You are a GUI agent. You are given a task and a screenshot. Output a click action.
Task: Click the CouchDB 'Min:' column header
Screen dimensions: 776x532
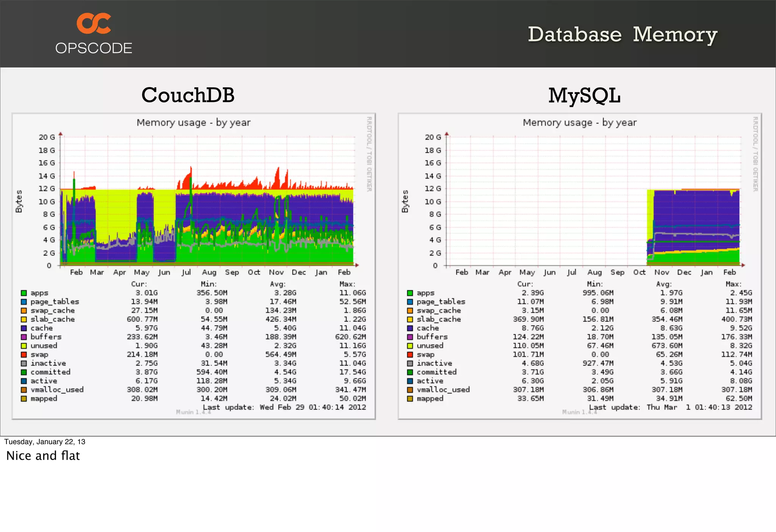click(209, 284)
